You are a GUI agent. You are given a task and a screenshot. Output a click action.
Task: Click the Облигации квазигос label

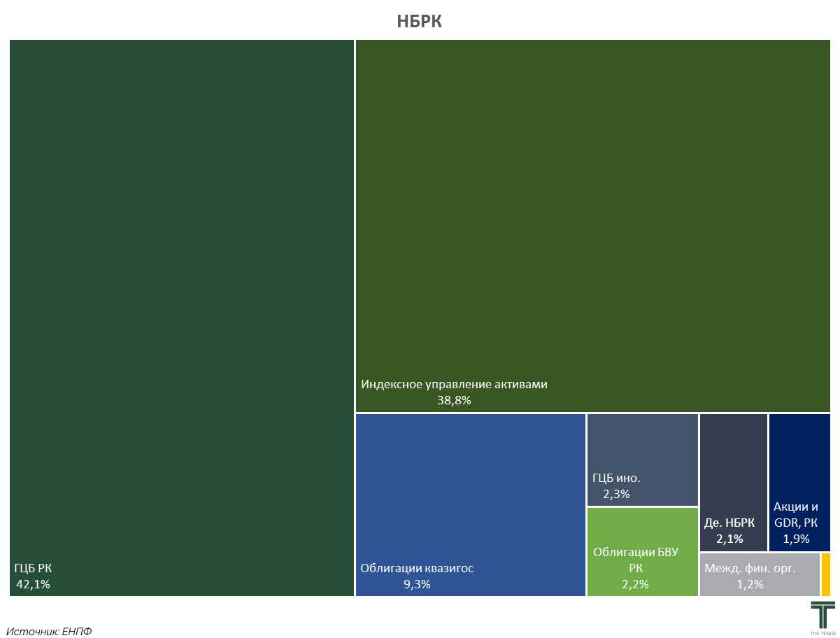coord(417,568)
